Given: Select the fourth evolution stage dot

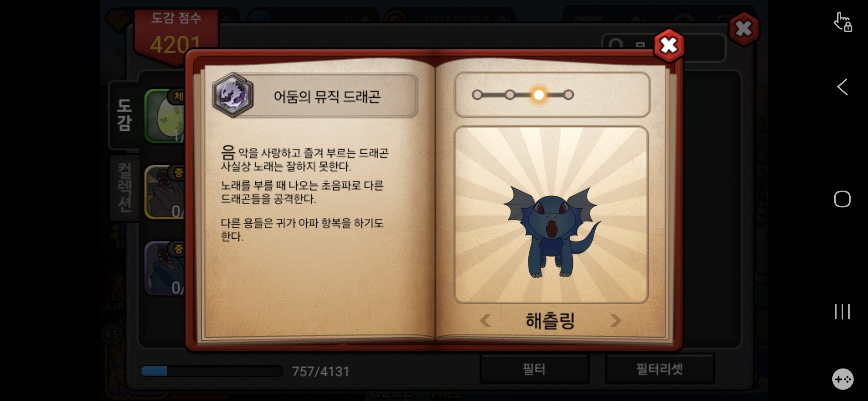Looking at the screenshot, I should 569,95.
